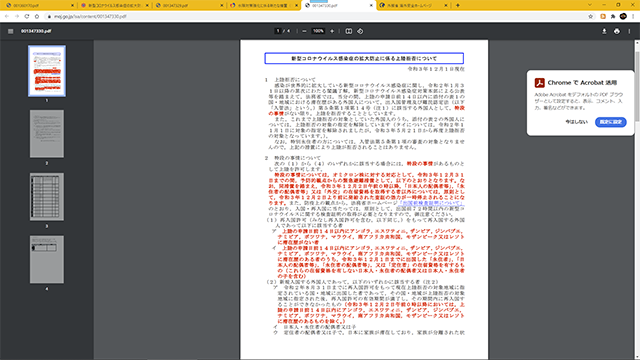Rotate the document counterclockwise
The width and height of the screenshot is (640, 360).
(360, 31)
